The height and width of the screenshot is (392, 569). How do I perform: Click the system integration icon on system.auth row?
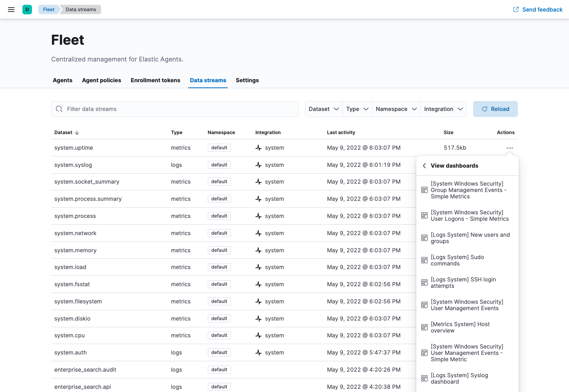point(259,352)
